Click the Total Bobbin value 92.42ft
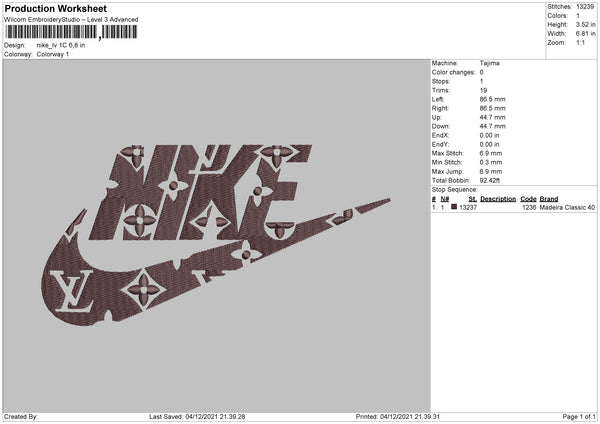 tap(490, 181)
